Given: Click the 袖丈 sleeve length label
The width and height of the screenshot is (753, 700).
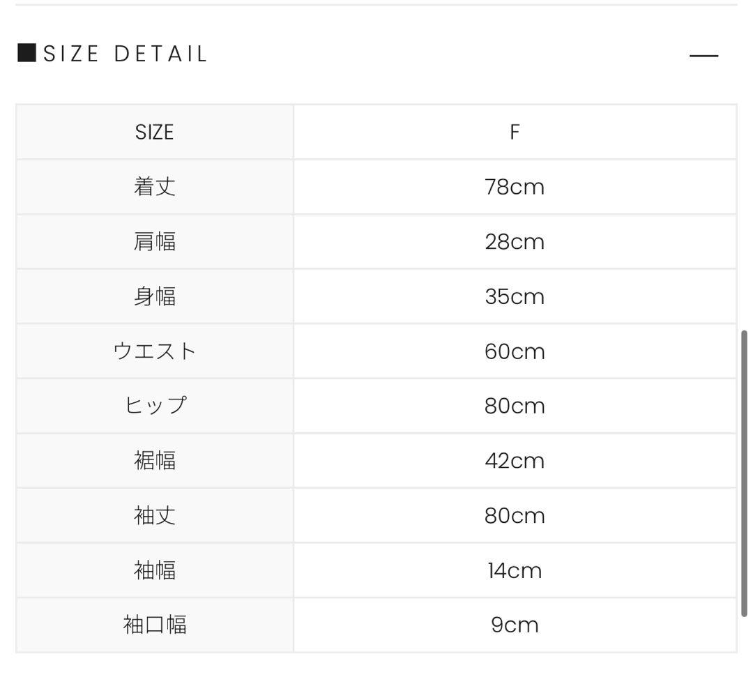Looking at the screenshot, I should tap(153, 515).
